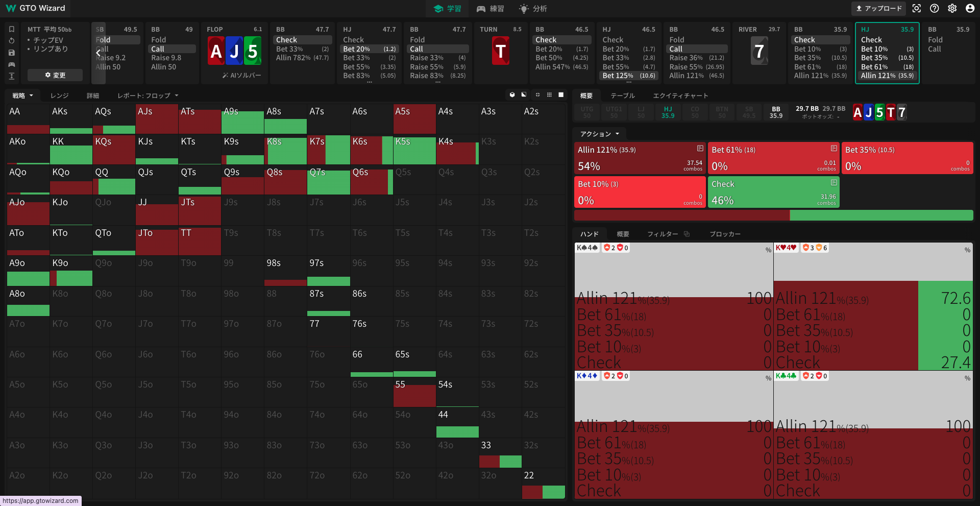This screenshot has height=506, width=980.
Task: Select the solid square layout icon
Action: [561, 95]
